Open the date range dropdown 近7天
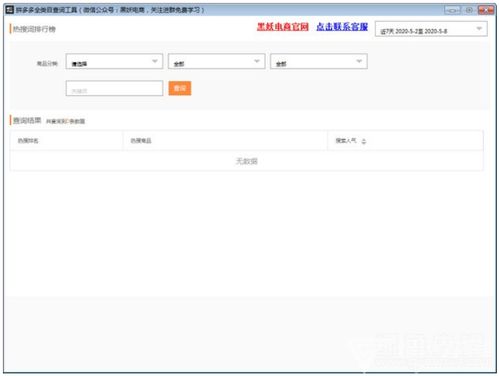Screen dimensions: 499x377 [x=431, y=29]
